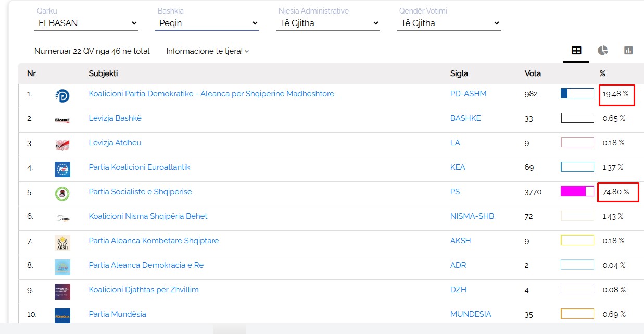Click the PD-ASHM sigla link

pyautogui.click(x=468, y=94)
